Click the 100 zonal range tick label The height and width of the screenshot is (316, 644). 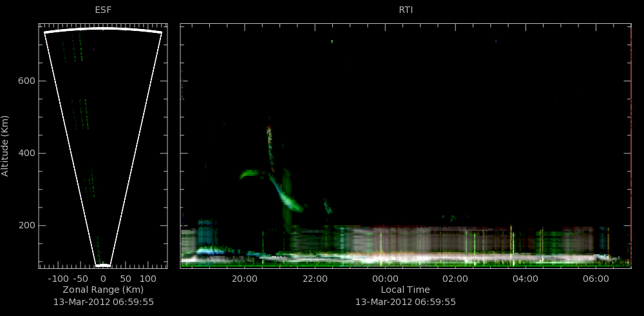coord(147,279)
